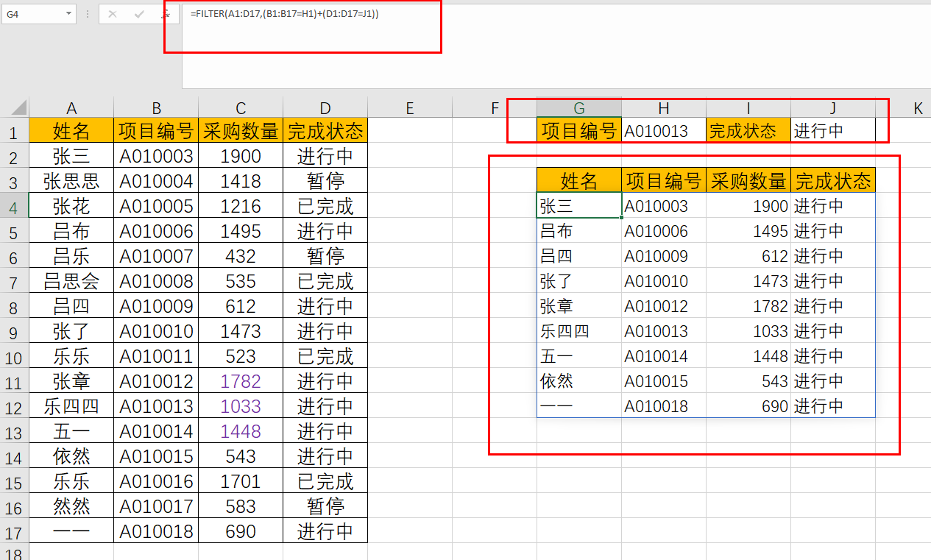Select row 17 header
Image resolution: width=931 pixels, height=560 pixels.
[x=15, y=531]
